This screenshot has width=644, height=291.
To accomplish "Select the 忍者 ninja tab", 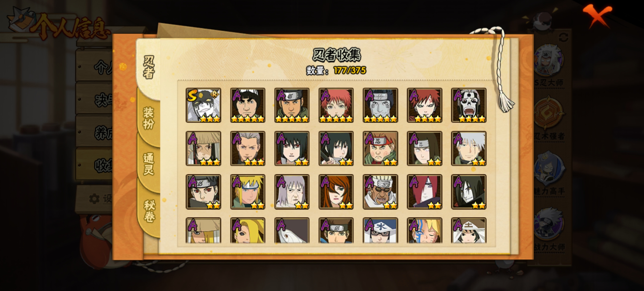I will (149, 67).
